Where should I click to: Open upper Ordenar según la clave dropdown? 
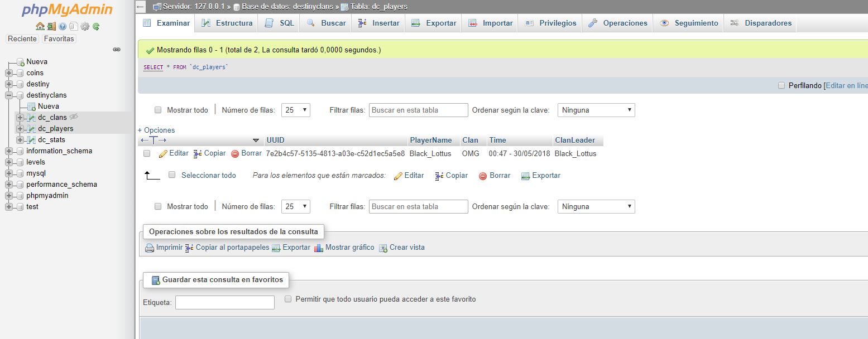click(x=596, y=110)
